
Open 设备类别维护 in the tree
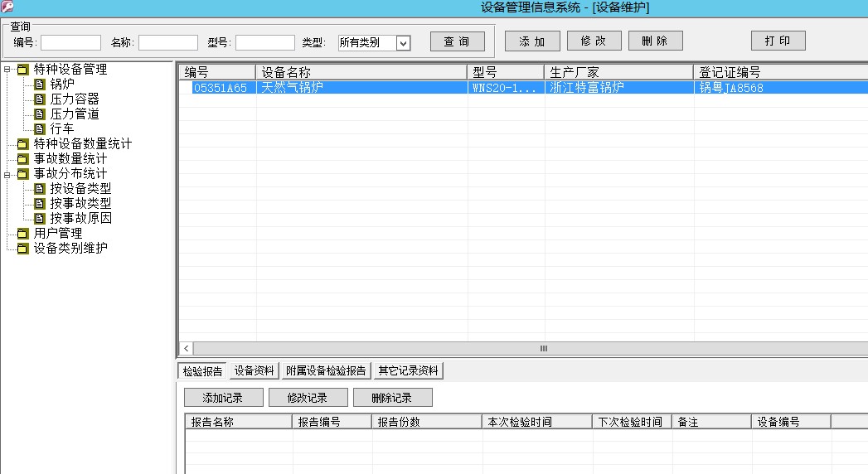click(x=70, y=249)
